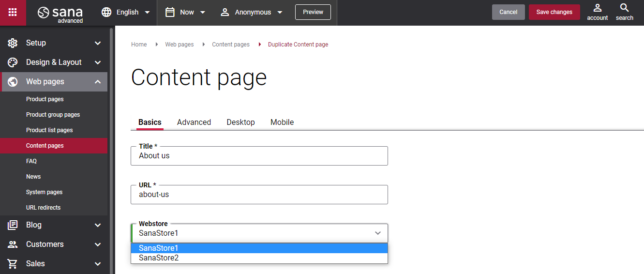Expand the Setup menu chevron
This screenshot has height=274, width=644.
(x=98, y=43)
